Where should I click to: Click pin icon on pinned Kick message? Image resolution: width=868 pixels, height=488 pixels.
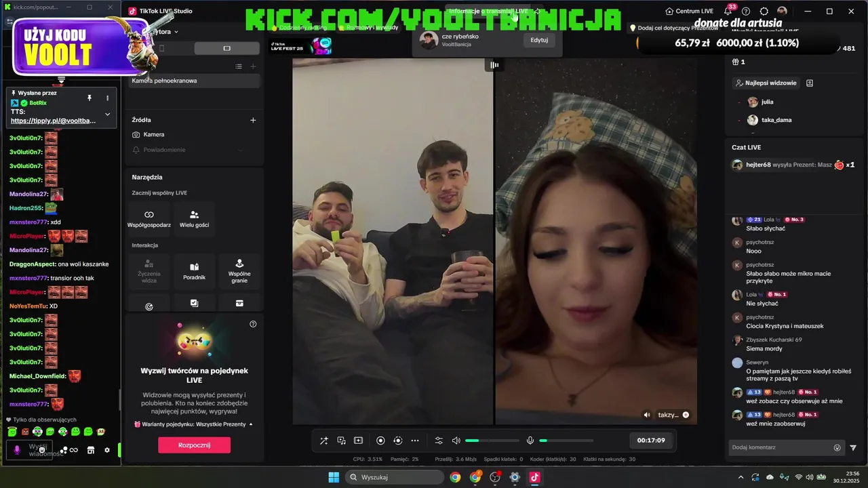click(x=89, y=98)
